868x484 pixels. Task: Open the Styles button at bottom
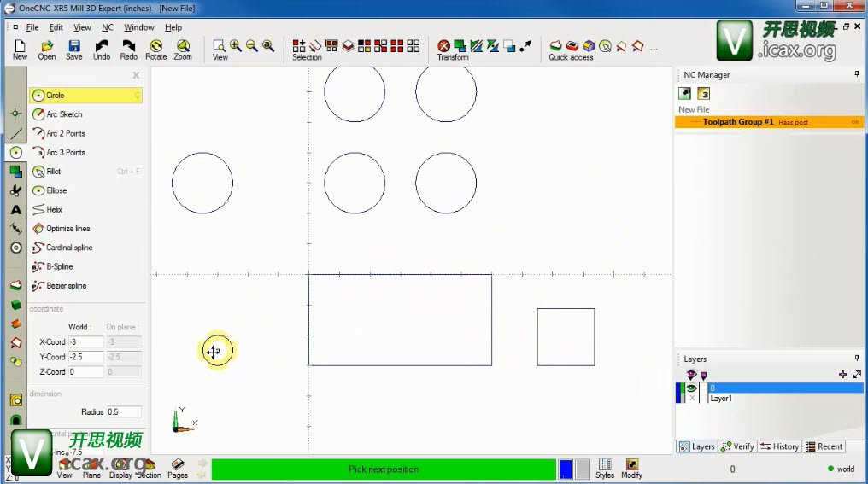tap(605, 468)
